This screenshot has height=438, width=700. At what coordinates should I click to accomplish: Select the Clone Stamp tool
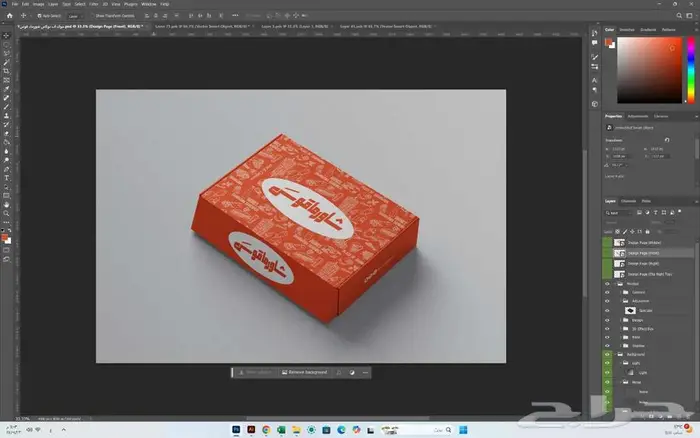pos(6,116)
